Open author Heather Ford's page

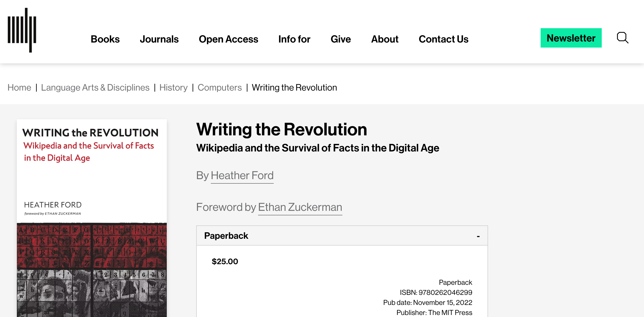pos(242,175)
